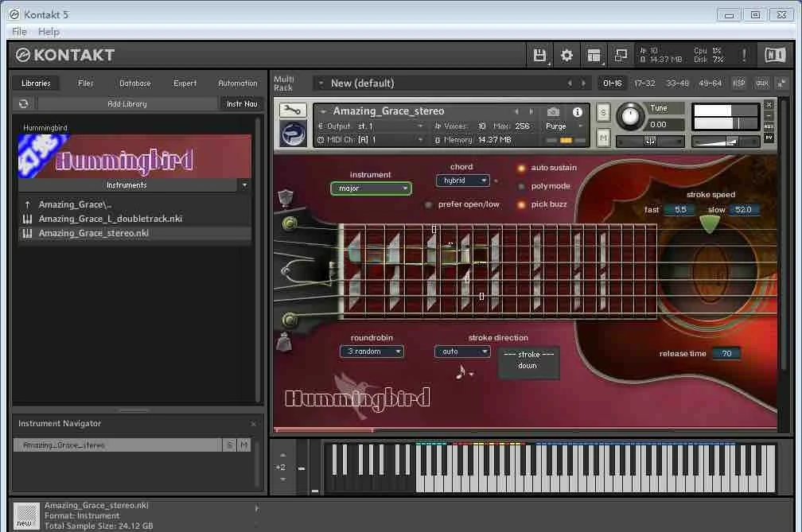802x532 pixels.
Task: Open Kontakt options gear icon
Action: (x=566, y=55)
